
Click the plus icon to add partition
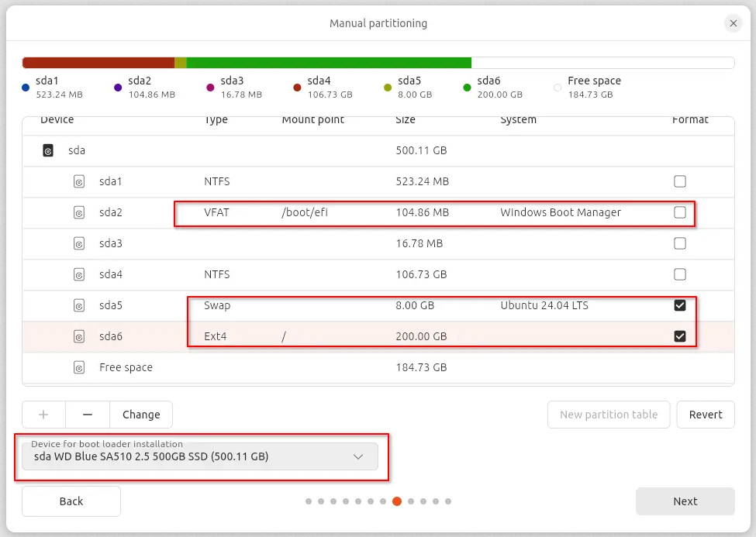(43, 415)
